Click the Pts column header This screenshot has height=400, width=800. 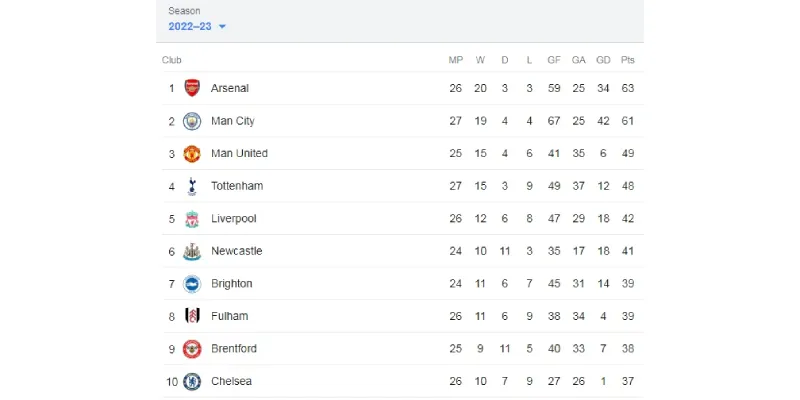628,60
